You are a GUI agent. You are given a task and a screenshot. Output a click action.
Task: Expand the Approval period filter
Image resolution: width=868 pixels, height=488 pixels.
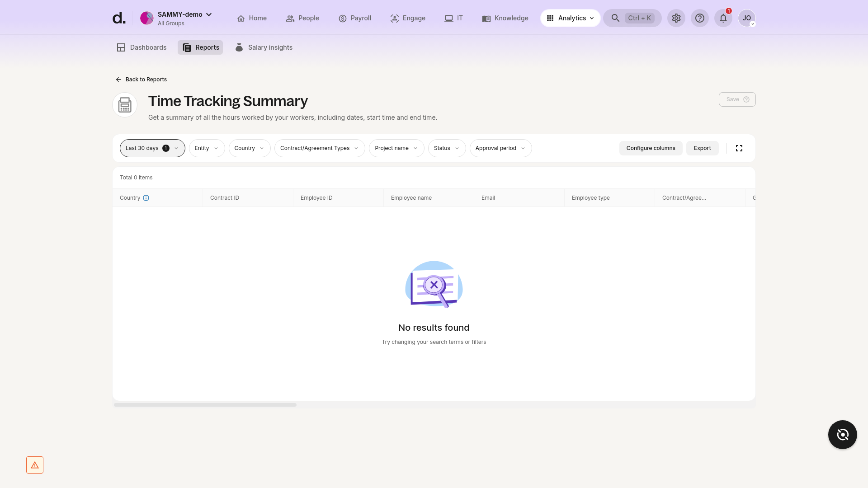pyautogui.click(x=500, y=148)
